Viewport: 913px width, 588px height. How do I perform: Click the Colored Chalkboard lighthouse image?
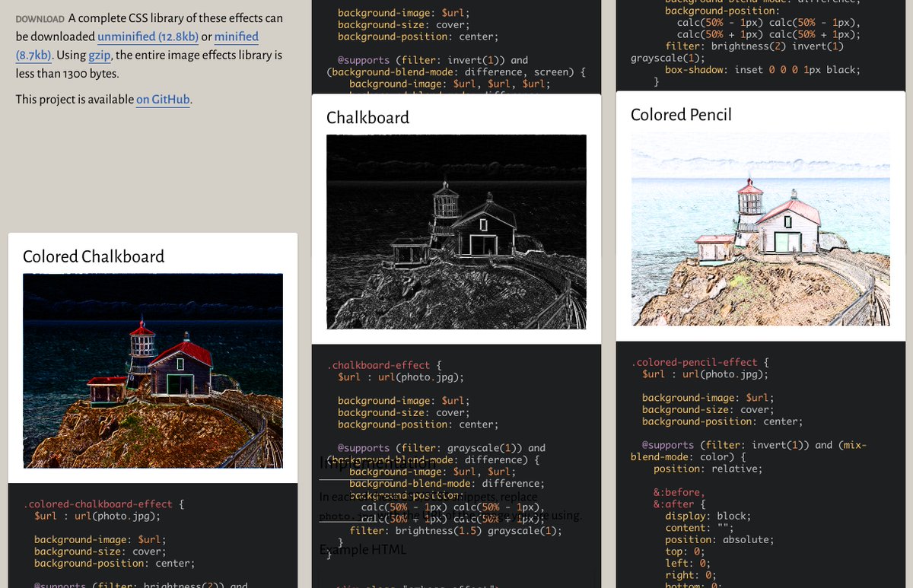153,370
